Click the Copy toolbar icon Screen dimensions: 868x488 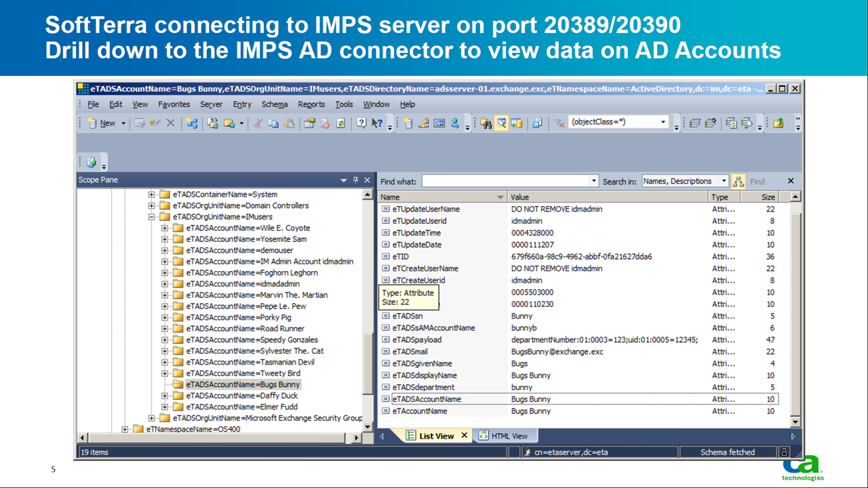[273, 123]
